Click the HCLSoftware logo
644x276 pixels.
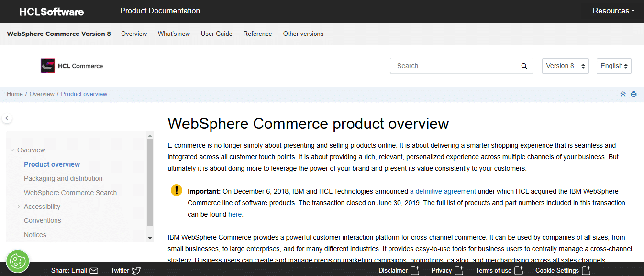click(52, 11)
